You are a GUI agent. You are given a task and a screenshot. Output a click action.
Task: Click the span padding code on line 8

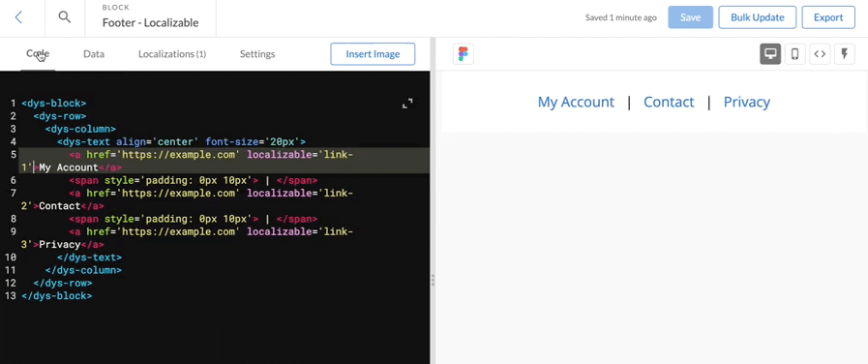(194, 219)
